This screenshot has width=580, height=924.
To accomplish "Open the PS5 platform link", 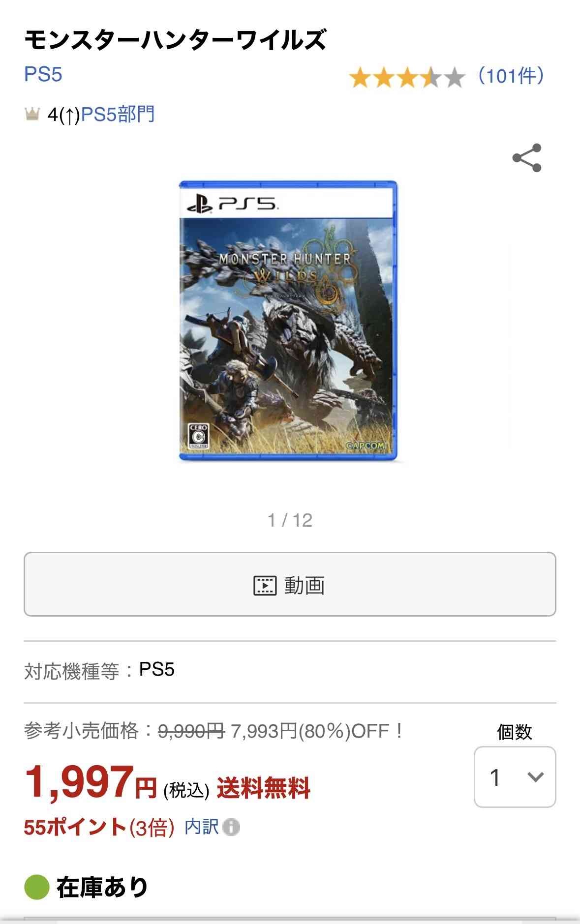I will pyautogui.click(x=43, y=75).
